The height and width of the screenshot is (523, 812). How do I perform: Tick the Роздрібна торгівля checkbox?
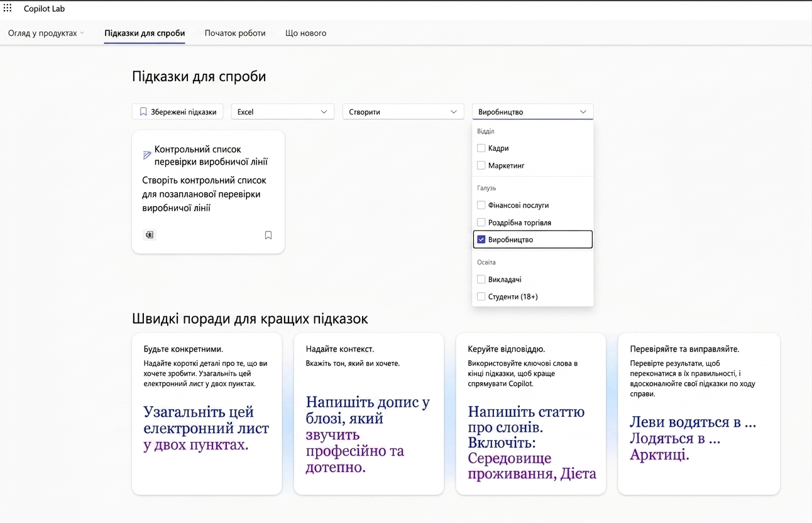pyautogui.click(x=481, y=223)
